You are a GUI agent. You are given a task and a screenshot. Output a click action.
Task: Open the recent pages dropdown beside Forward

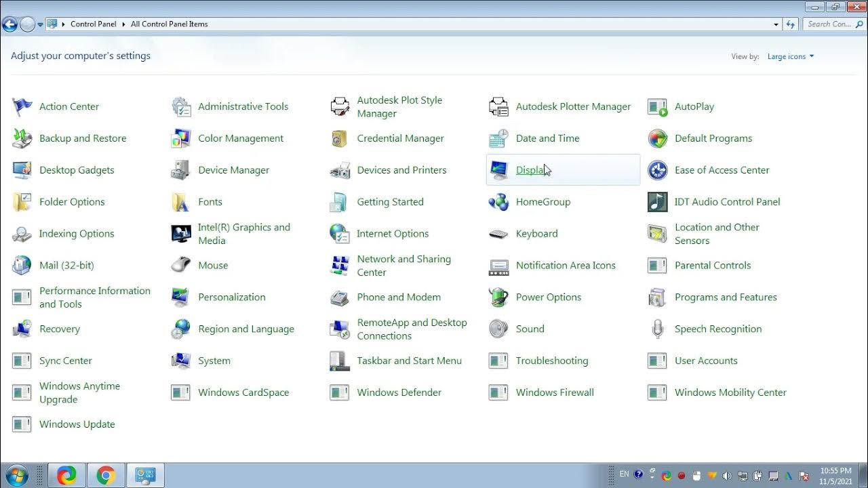[41, 24]
